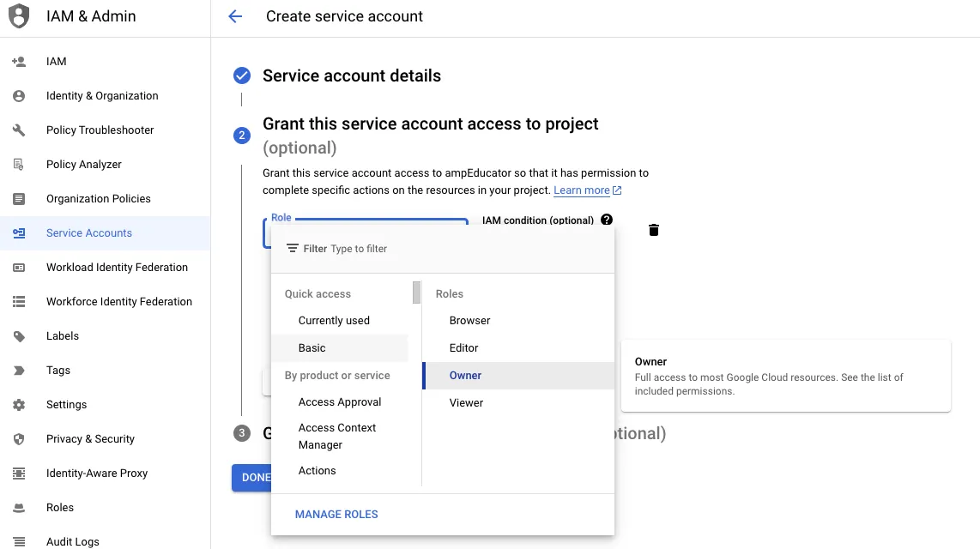Click the MANAGE ROLES link

[336, 515]
